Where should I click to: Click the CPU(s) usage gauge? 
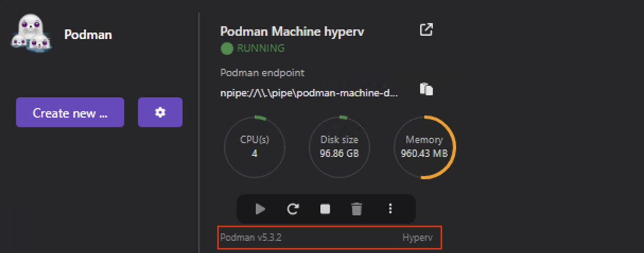pyautogui.click(x=254, y=147)
